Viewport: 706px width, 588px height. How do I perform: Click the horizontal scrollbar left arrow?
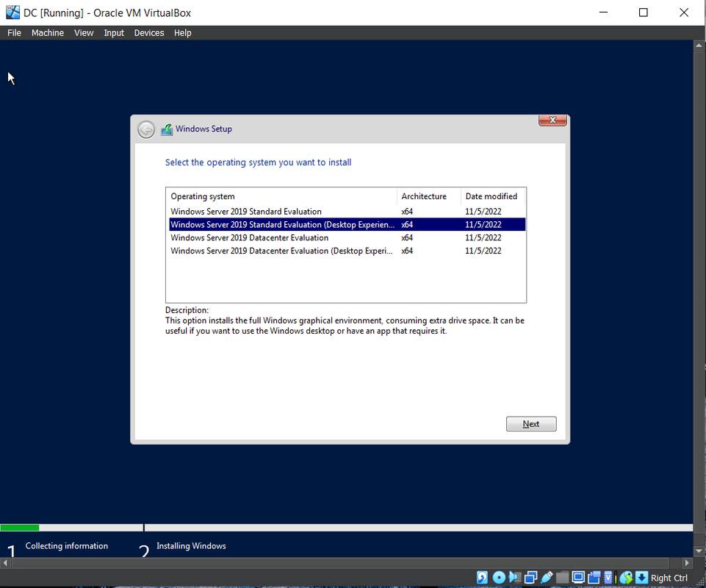pos(5,563)
